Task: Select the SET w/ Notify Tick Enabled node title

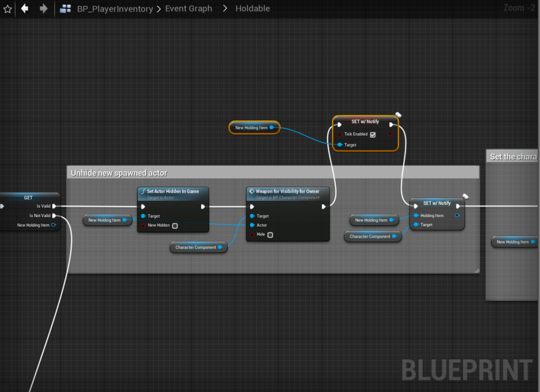Action: [x=365, y=122]
